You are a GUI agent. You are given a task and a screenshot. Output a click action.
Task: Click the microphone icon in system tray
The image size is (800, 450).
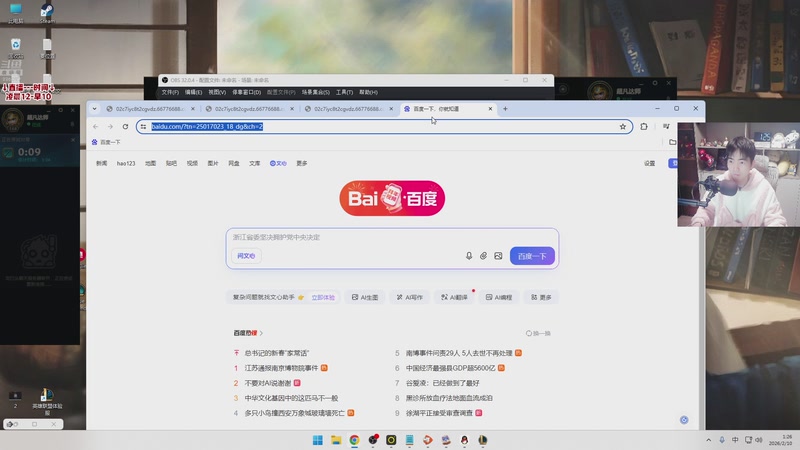[721, 440]
